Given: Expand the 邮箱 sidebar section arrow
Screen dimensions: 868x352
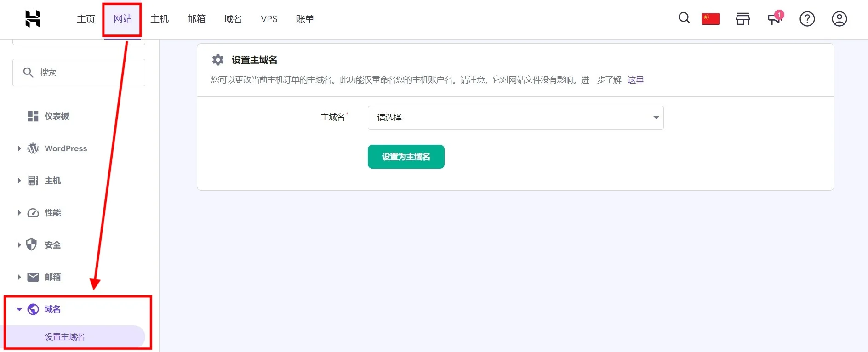Looking at the screenshot, I should [x=19, y=277].
